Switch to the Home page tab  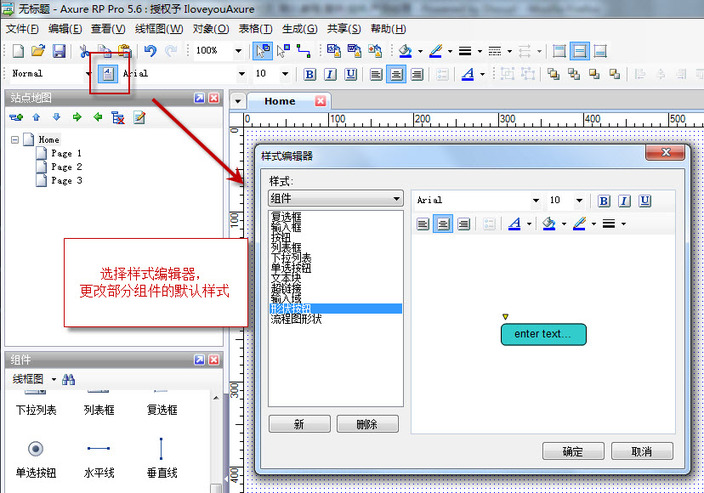[x=279, y=101]
